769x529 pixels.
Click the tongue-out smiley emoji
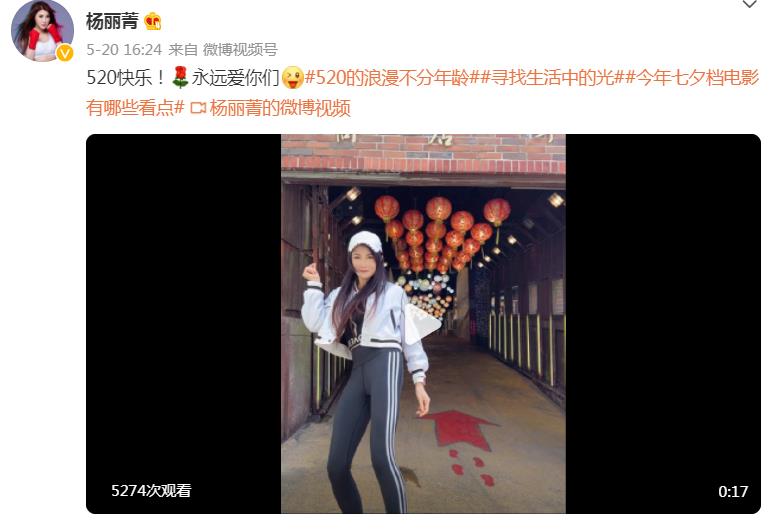[x=293, y=77]
